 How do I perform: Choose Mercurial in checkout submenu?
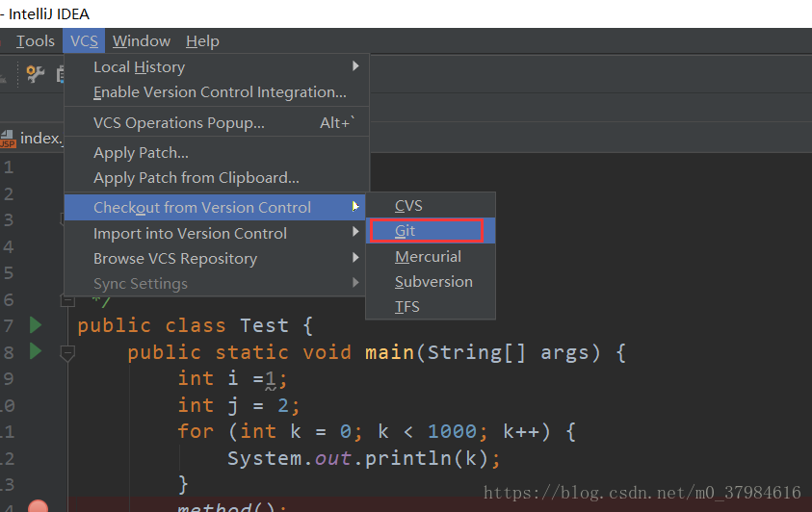tap(431, 257)
